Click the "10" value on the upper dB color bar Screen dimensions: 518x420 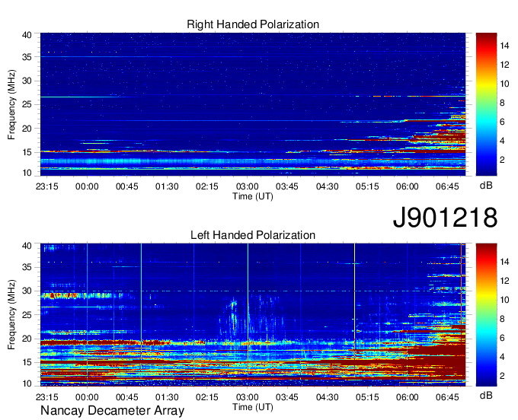tap(504, 84)
